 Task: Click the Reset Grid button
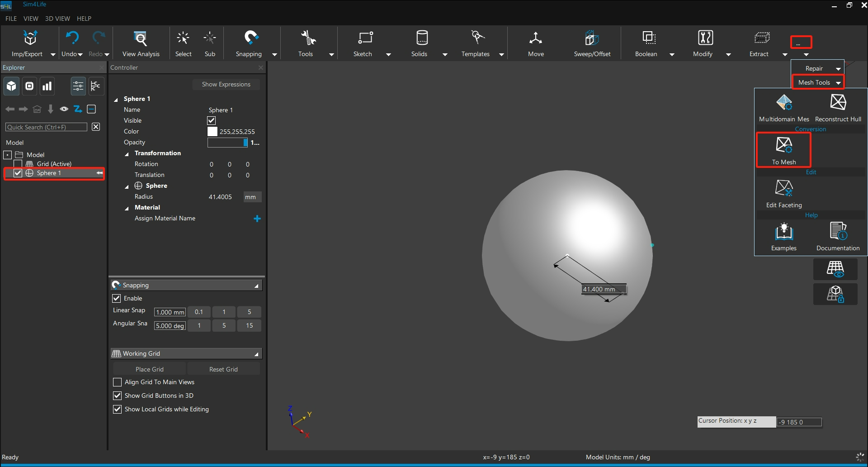pyautogui.click(x=223, y=369)
